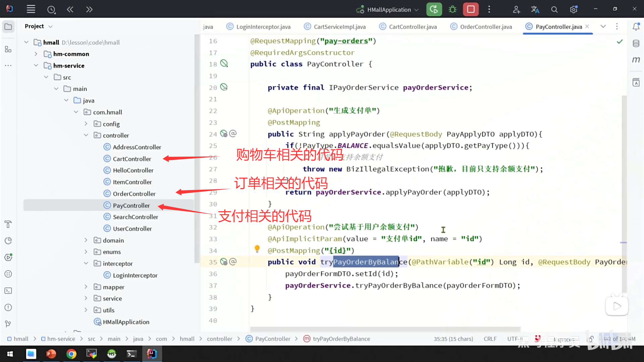This screenshot has width=644, height=362.
Task: Open the HMallApplication run configuration dropdown
Action: point(388,10)
